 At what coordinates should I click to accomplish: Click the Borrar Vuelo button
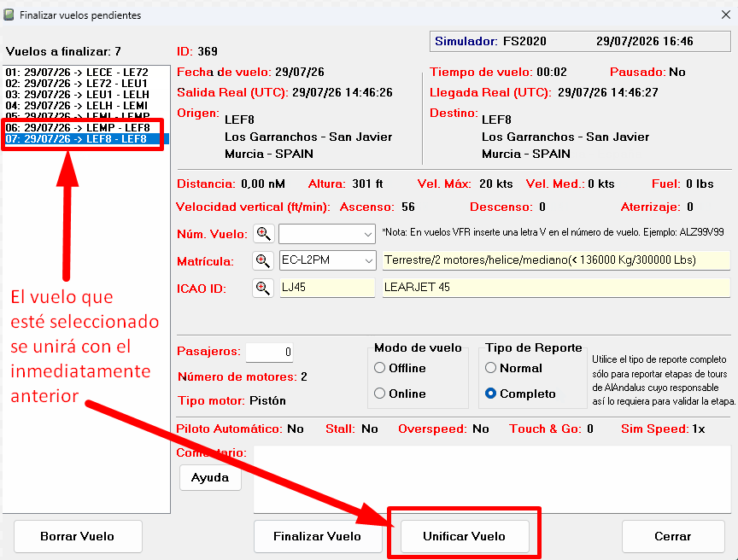point(78,536)
